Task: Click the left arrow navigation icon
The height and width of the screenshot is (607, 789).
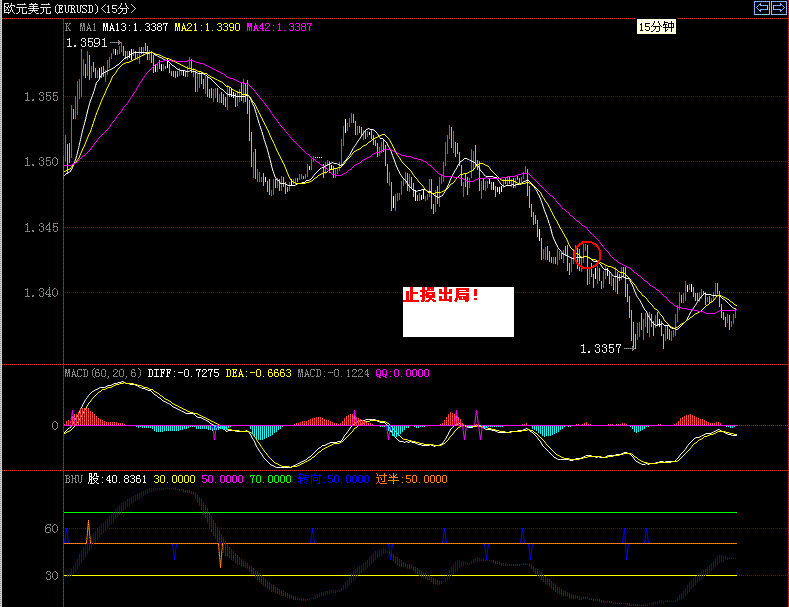Action: coord(762,8)
